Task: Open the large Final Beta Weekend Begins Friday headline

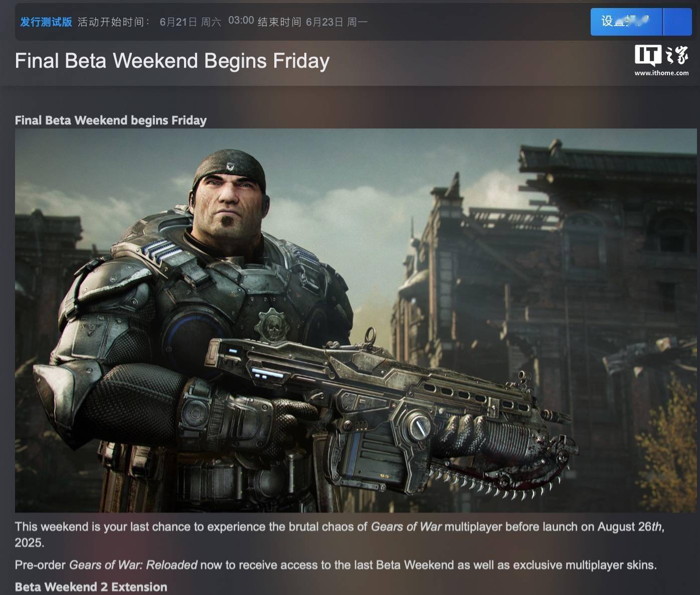Action: click(x=172, y=61)
